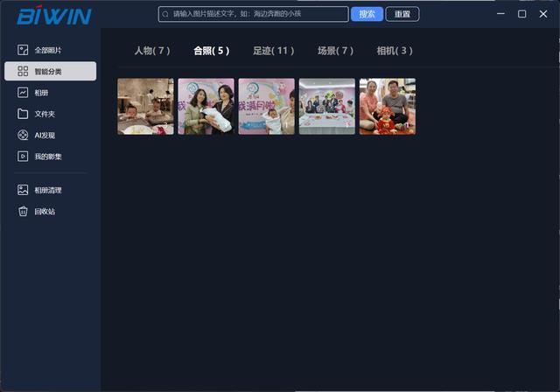This screenshot has width=560, height=392.
Task: Open the 相册 album icon
Action: [23, 93]
